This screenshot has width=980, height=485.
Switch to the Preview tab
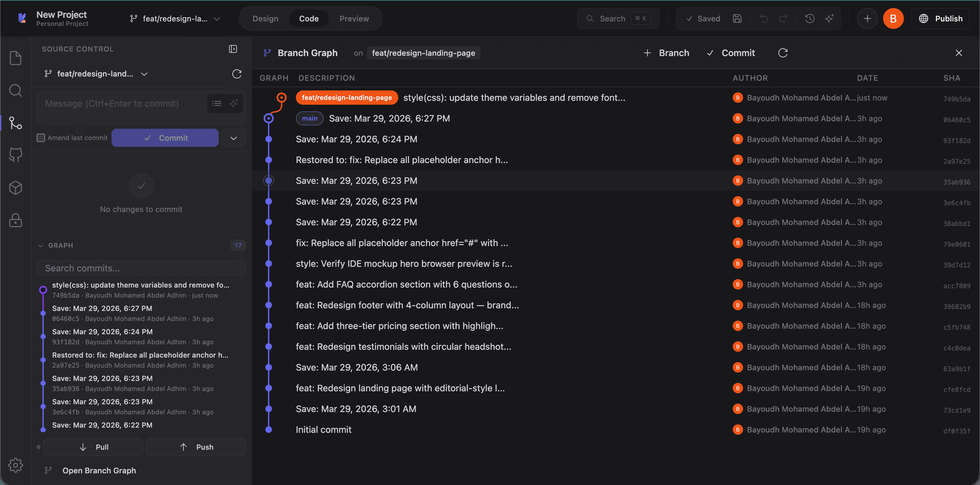[354, 18]
